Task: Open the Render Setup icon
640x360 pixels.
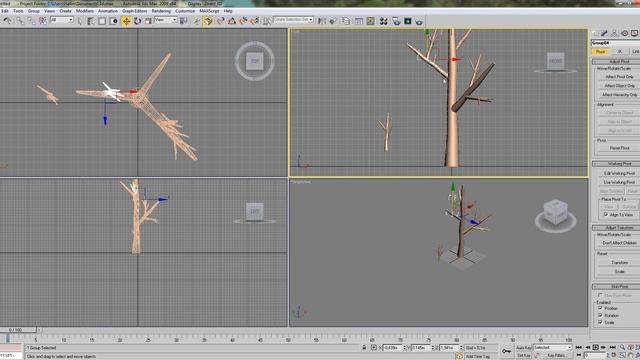Action: 396,21
